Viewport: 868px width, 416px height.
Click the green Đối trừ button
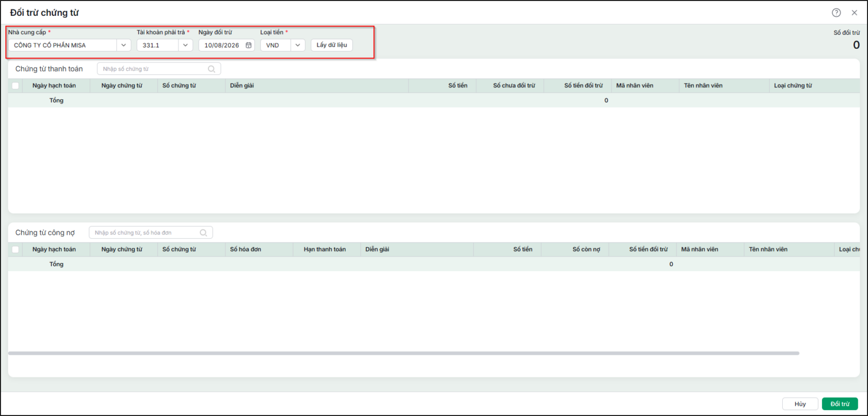click(x=840, y=404)
